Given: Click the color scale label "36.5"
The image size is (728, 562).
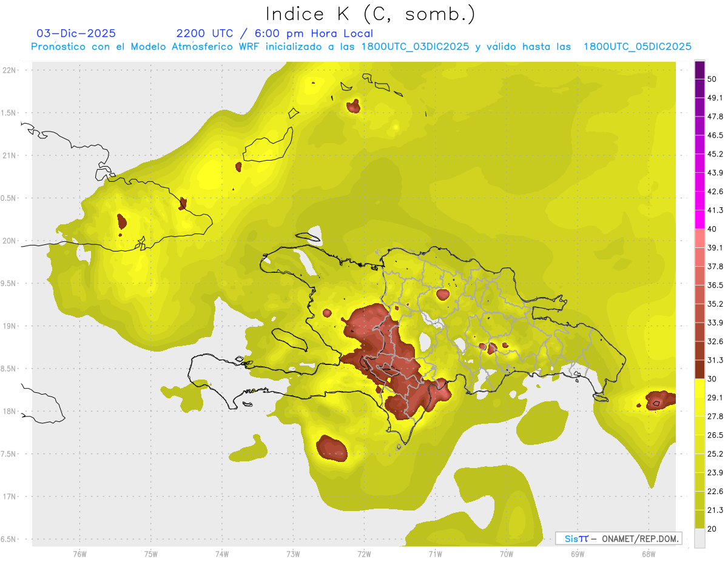Looking at the screenshot, I should click(x=715, y=286).
